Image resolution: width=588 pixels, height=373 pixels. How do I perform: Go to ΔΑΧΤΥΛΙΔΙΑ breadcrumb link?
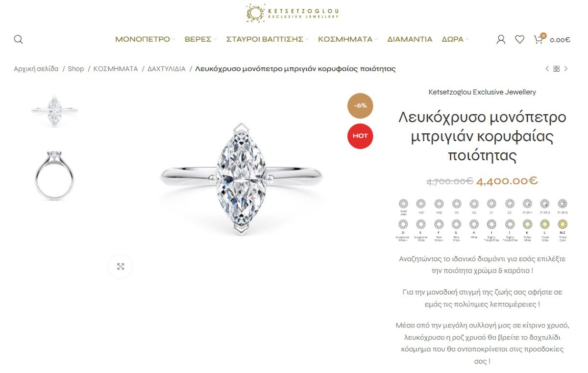coord(167,69)
